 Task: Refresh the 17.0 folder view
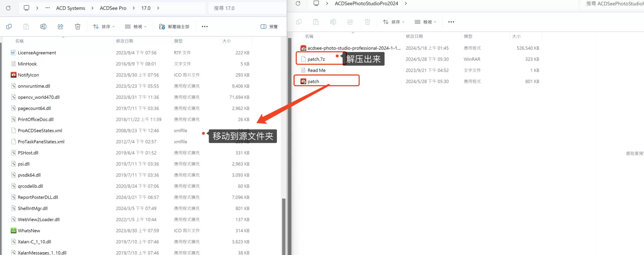point(8,8)
